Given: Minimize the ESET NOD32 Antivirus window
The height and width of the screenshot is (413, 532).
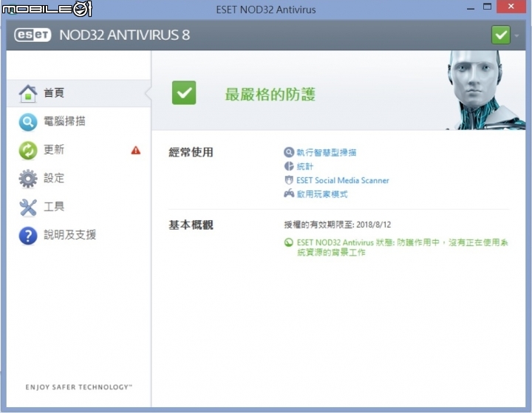Looking at the screenshot, I should 470,8.
